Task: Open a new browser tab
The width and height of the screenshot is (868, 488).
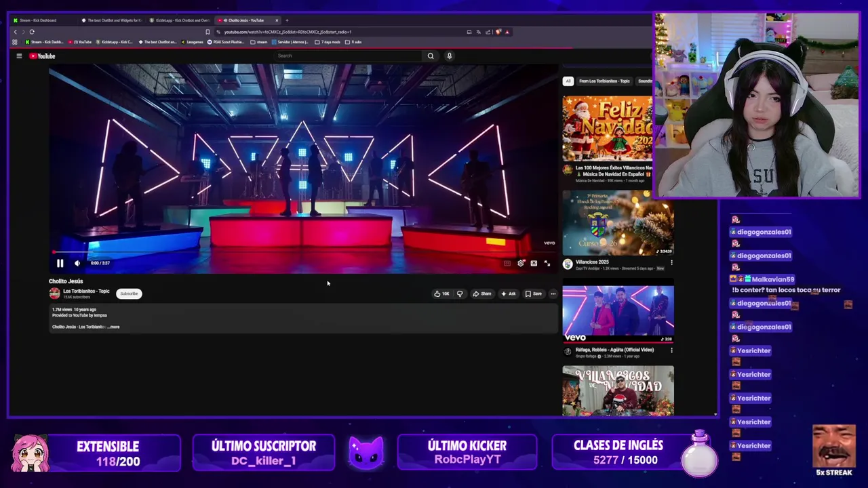Action: pos(287,20)
